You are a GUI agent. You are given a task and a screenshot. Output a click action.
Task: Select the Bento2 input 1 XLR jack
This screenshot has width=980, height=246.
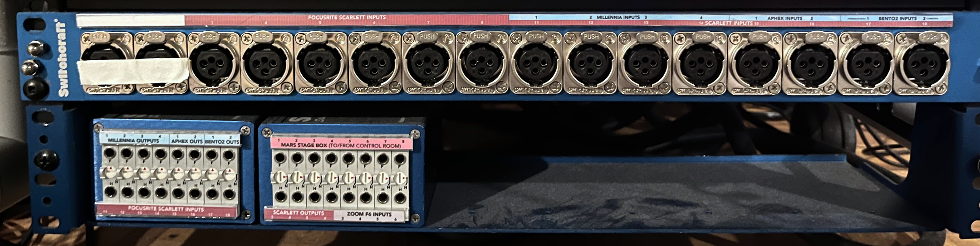pos(866,63)
